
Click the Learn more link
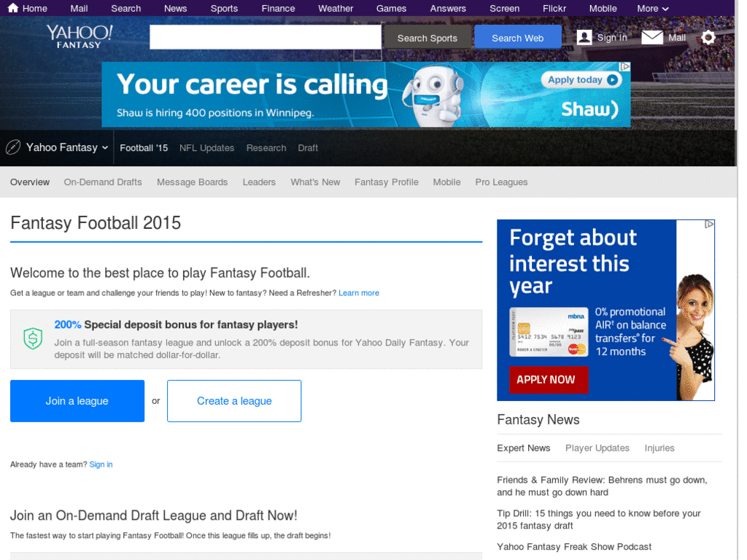[x=359, y=293]
